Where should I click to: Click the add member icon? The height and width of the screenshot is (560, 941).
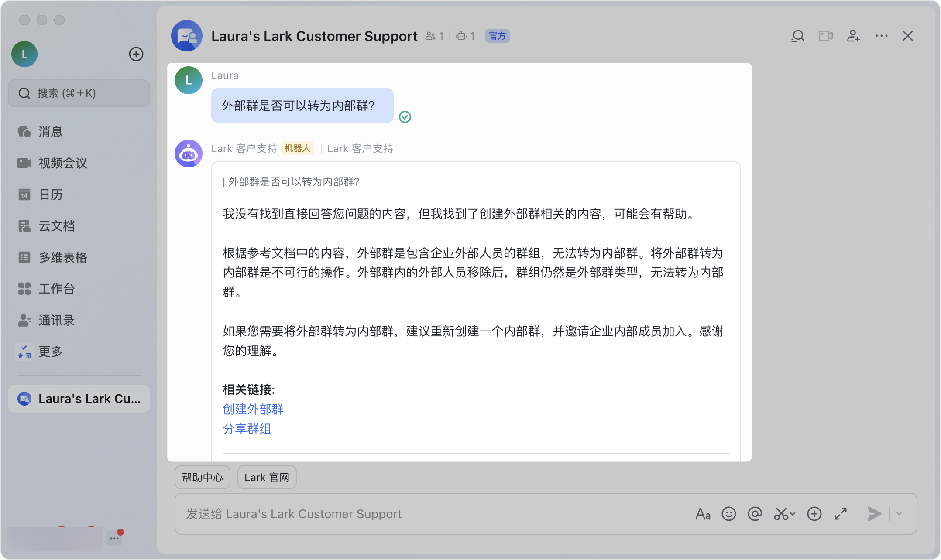853,36
